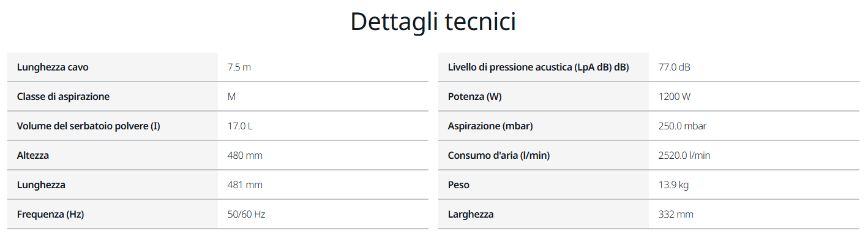Click the 250.0 mbar suction value
The width and height of the screenshot is (868, 244).
[x=683, y=126]
